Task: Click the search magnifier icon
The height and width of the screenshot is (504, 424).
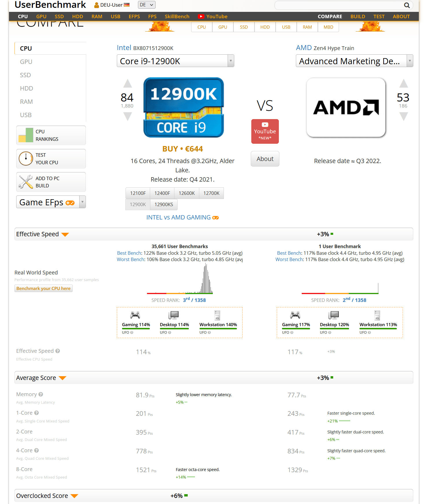Action: [407, 5]
